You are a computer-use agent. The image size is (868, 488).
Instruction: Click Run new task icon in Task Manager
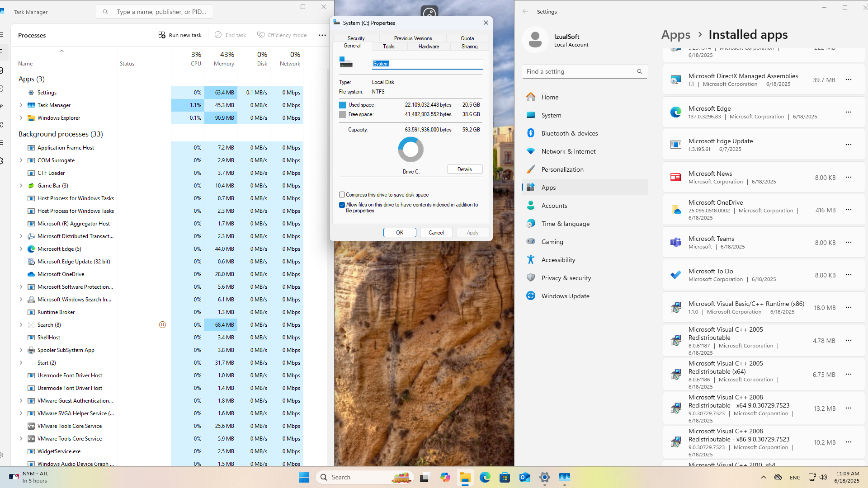(x=162, y=35)
